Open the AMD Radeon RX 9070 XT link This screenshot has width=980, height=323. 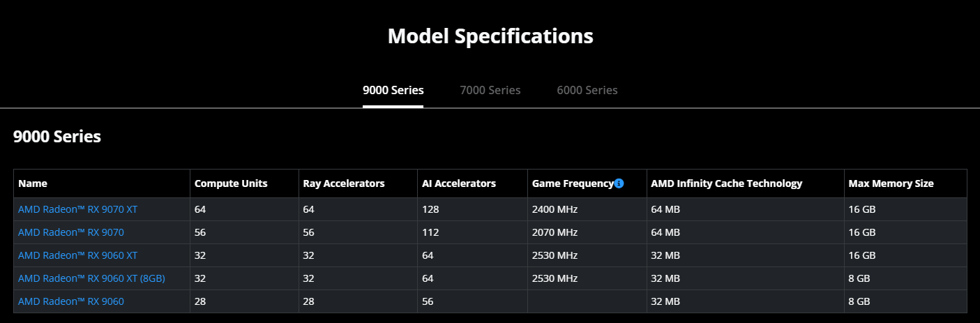click(79, 209)
